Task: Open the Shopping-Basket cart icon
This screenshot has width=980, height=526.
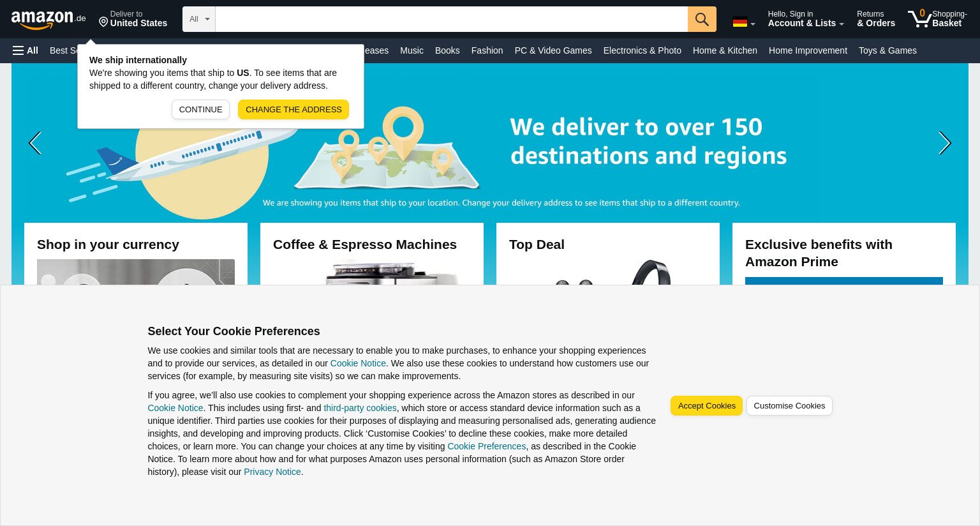Action: (x=937, y=19)
